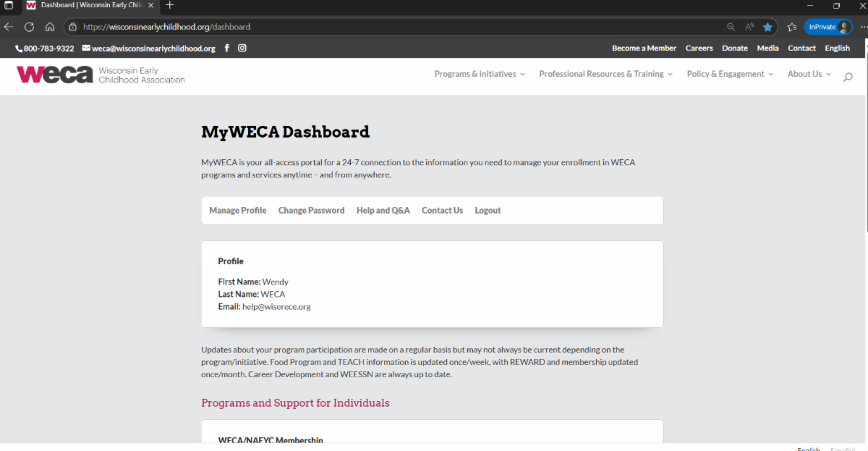
Task: Click Programs and Support for Individuals heading
Action: pos(295,403)
